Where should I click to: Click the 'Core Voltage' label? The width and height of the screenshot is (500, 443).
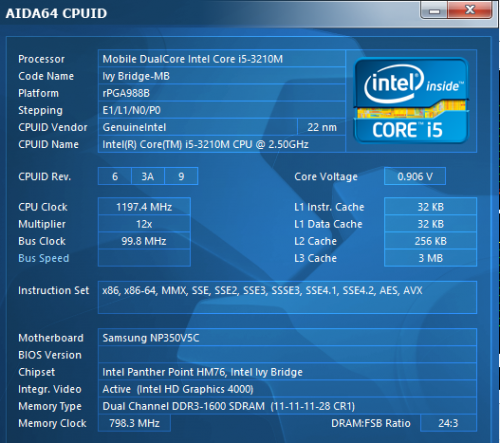coord(326,177)
